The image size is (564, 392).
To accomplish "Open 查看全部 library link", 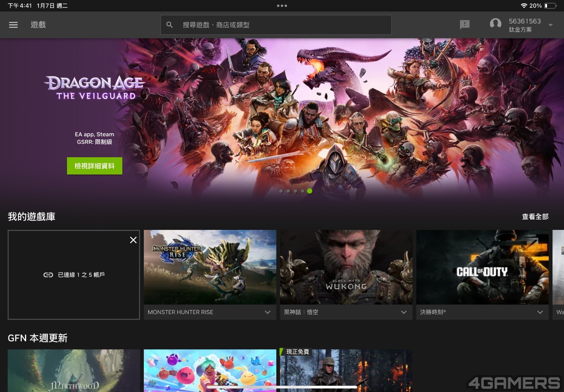I will click(535, 216).
